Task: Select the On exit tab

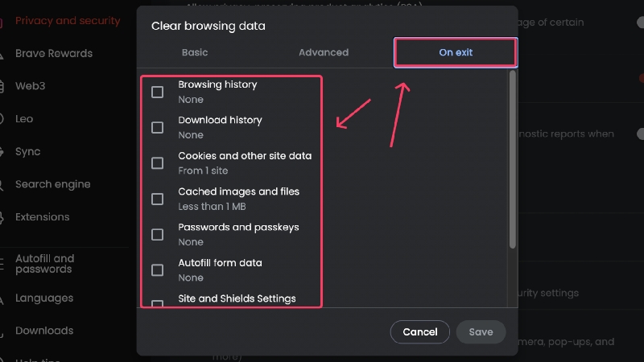Action: [x=456, y=52]
